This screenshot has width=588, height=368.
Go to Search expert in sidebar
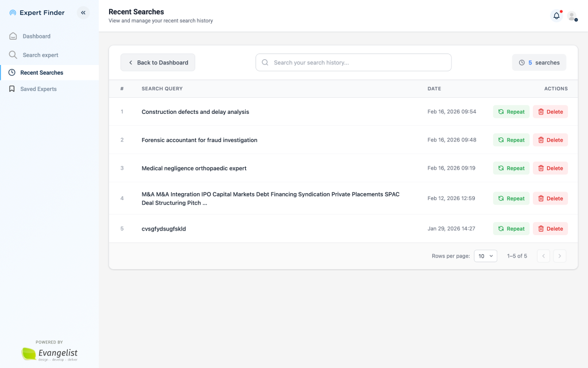[40, 55]
